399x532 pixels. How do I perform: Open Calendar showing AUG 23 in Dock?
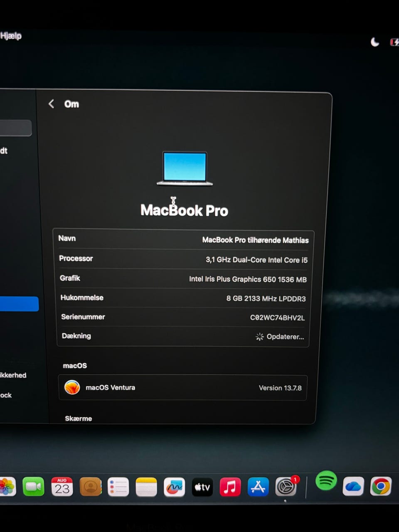pos(62,487)
